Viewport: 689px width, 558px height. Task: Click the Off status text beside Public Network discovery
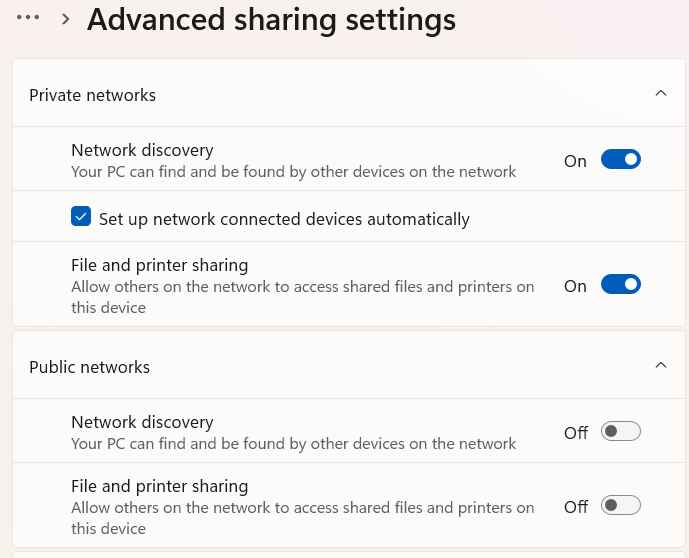coord(576,433)
